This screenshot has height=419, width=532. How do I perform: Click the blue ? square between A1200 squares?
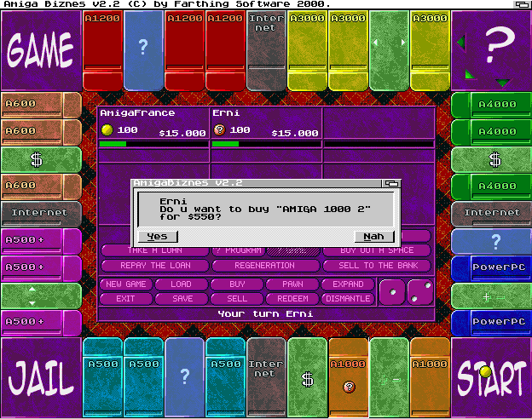pos(143,50)
